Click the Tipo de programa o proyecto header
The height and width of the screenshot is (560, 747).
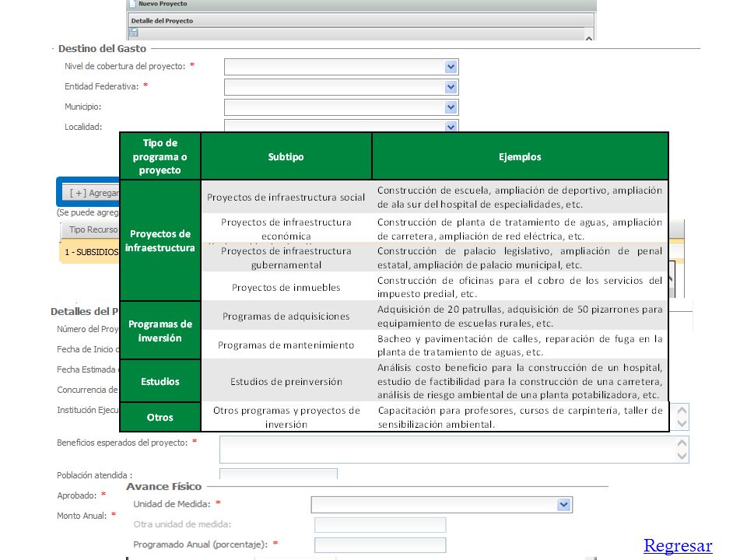click(x=160, y=156)
